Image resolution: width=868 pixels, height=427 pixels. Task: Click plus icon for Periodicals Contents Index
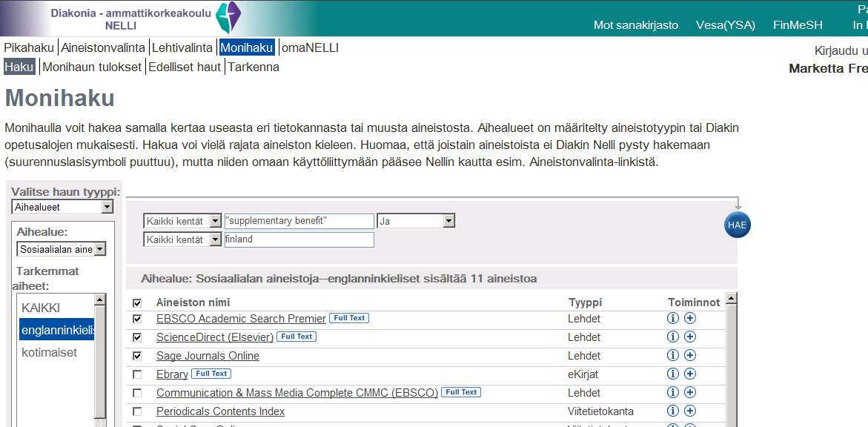click(690, 411)
